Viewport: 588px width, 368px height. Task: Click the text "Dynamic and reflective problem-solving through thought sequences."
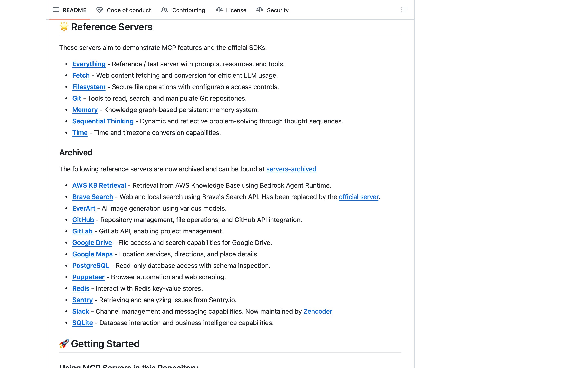point(242,121)
